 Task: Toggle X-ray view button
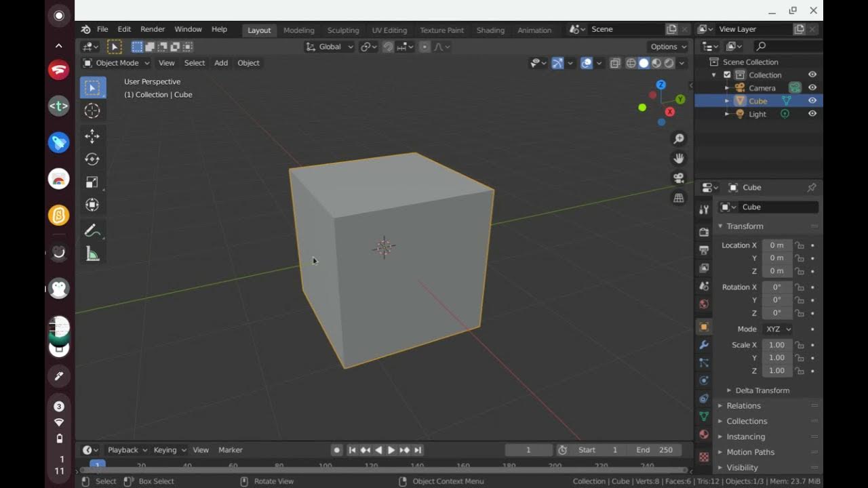615,63
